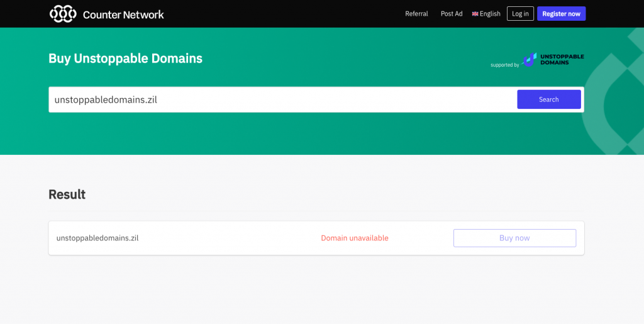Click the UK flag icon in the header

(x=475, y=14)
